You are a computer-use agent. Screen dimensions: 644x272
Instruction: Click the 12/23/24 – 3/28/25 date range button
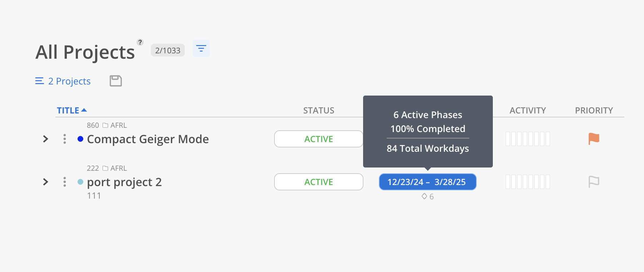[x=427, y=182]
